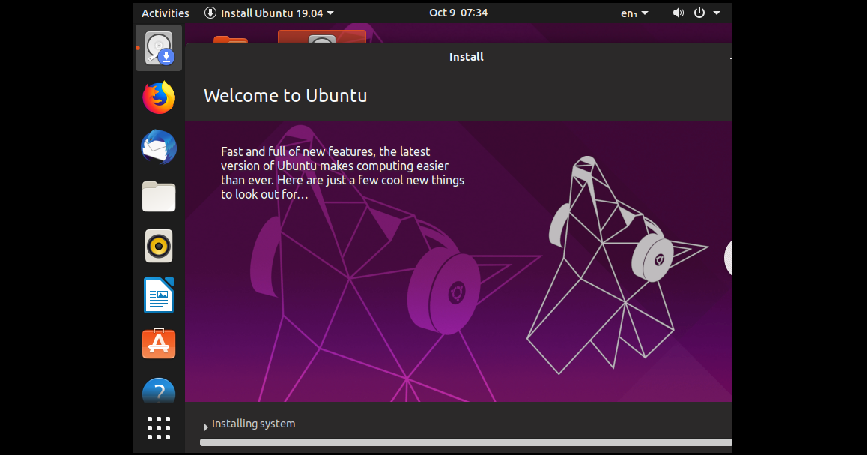Image resolution: width=868 pixels, height=455 pixels.
Task: Open the Files file manager
Action: click(158, 196)
